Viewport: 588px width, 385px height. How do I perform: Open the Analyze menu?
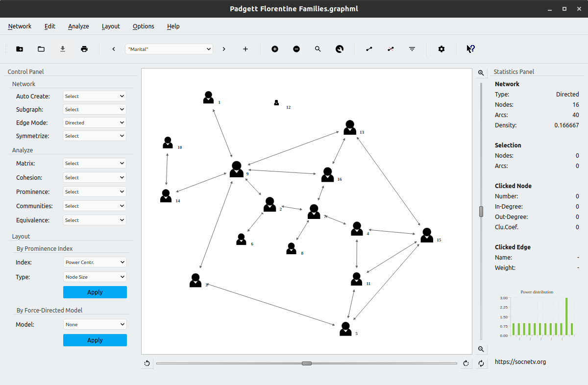click(x=78, y=26)
